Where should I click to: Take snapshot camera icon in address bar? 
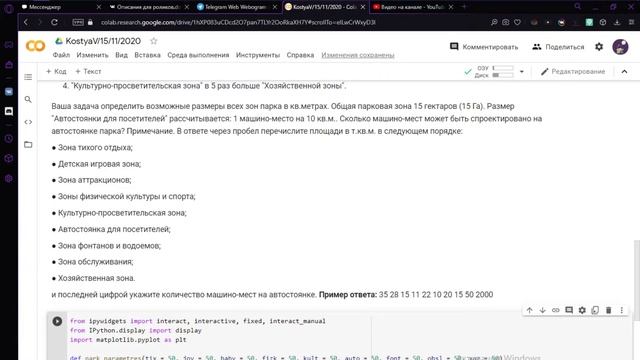click(506, 22)
